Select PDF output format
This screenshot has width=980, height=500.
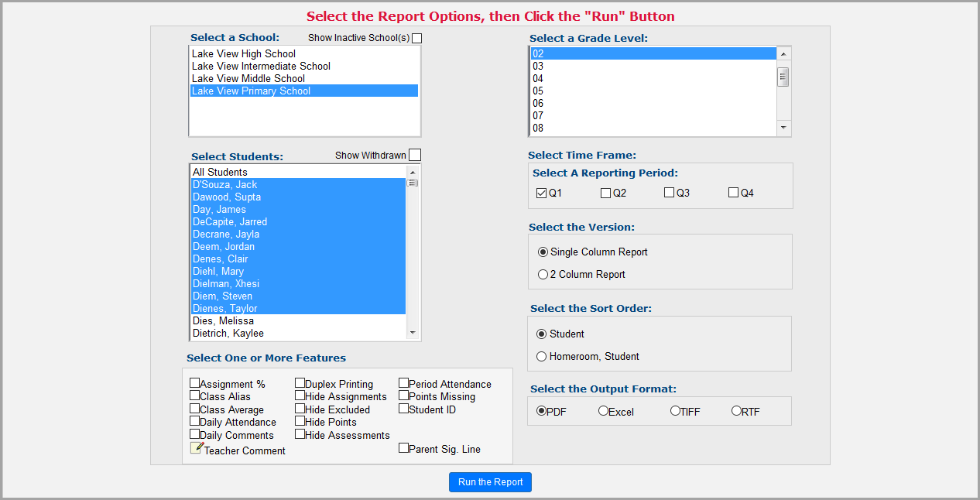pyautogui.click(x=541, y=411)
